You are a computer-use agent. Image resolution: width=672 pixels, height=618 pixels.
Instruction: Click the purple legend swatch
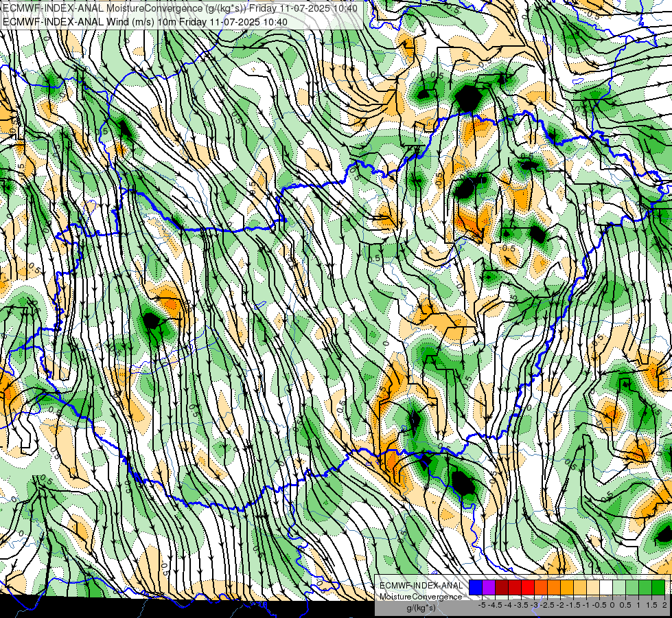489,588
